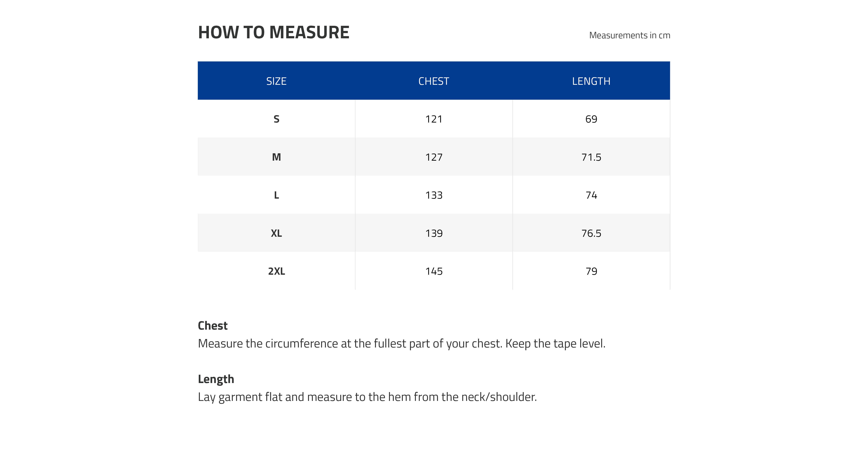Click the bold Chest instruction heading

(x=212, y=326)
